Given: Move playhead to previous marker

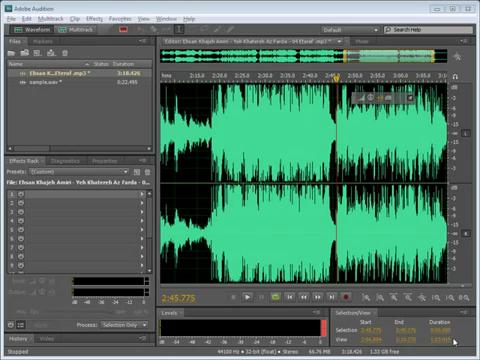Looking at the screenshot, I should click(x=290, y=297).
